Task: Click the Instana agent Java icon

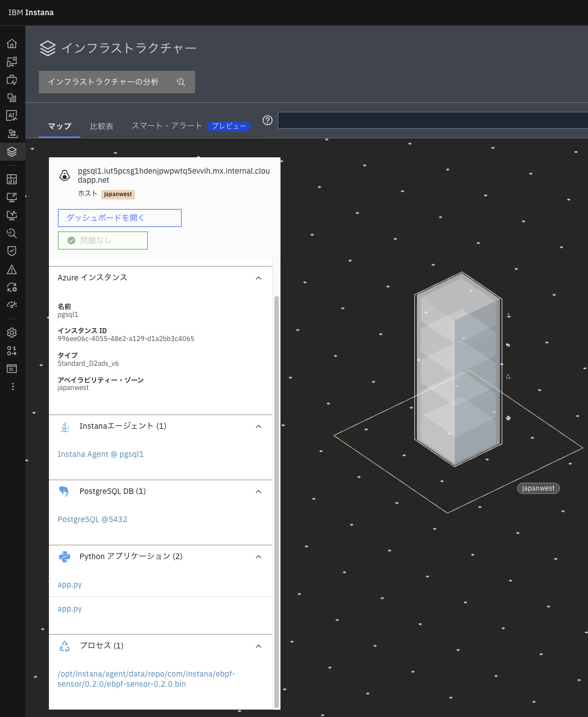Action: click(65, 426)
